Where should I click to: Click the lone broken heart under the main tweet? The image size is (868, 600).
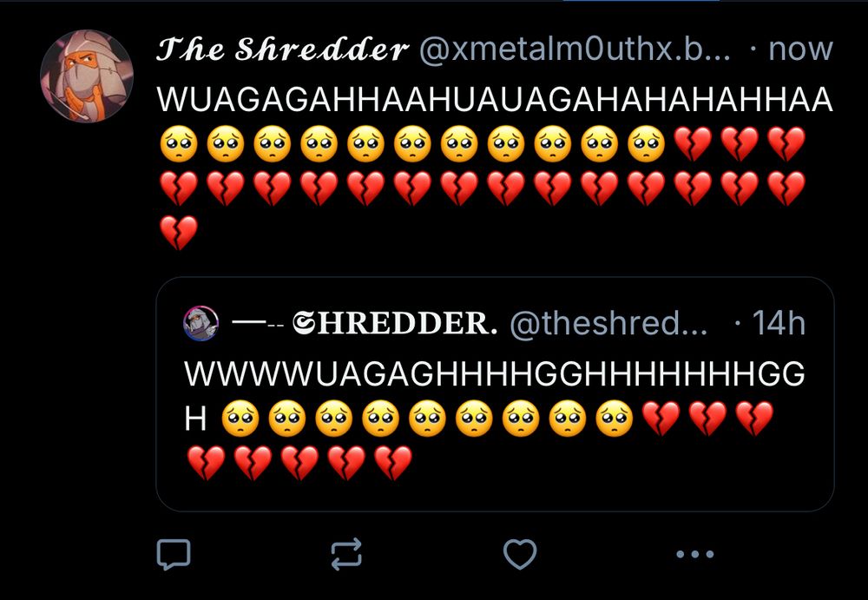pos(178,233)
